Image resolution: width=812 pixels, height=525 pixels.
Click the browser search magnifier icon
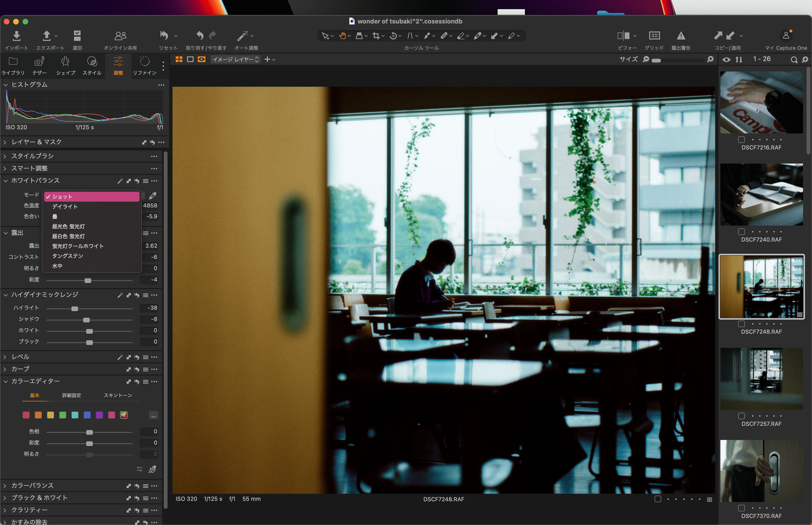click(x=794, y=60)
